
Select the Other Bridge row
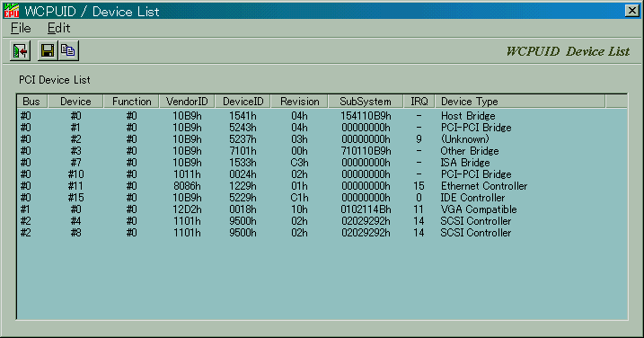tap(322, 151)
